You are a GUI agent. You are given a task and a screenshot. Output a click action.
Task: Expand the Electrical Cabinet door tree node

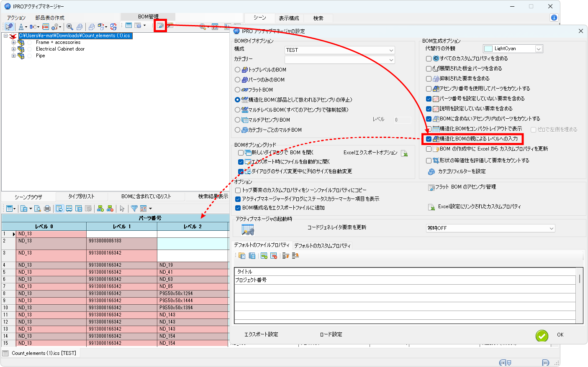pyautogui.click(x=13, y=50)
